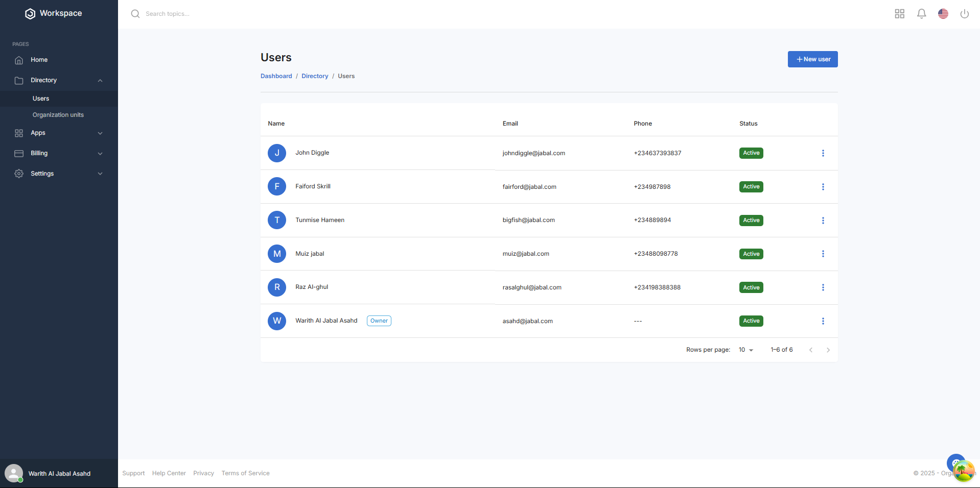Go to next page of users
This screenshot has height=488, width=980.
[828, 350]
